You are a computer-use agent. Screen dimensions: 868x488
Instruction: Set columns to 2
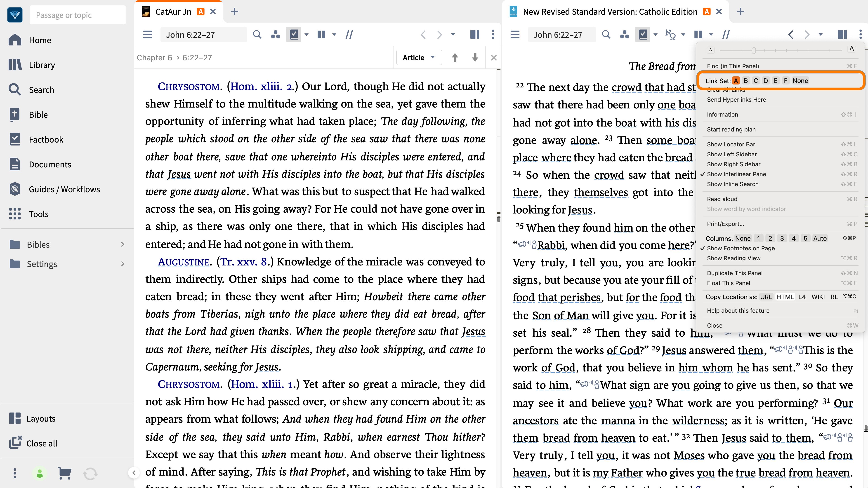[x=770, y=238]
